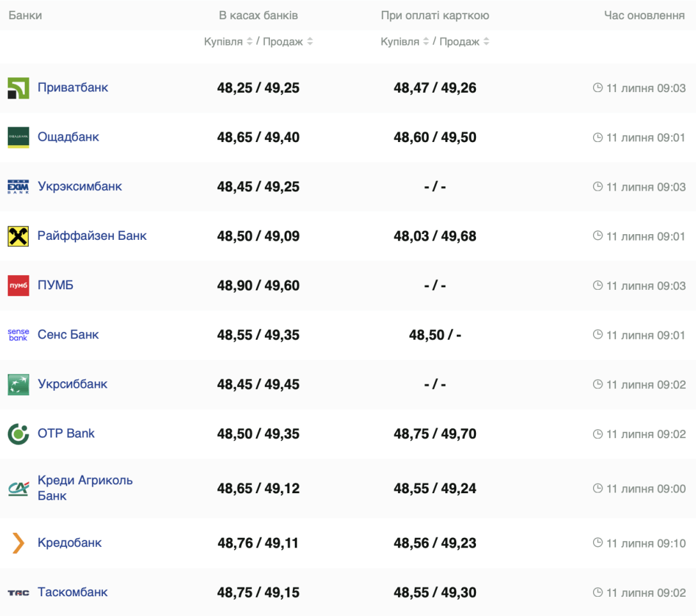This screenshot has width=696, height=616.
Task: Click the red ПУМБ logo icon
Action: point(18,286)
